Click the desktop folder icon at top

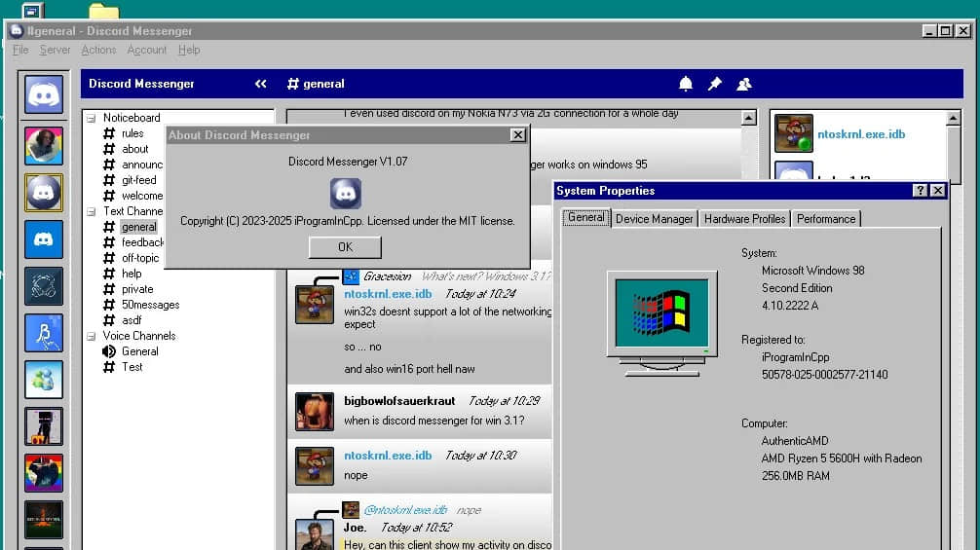coord(104,11)
